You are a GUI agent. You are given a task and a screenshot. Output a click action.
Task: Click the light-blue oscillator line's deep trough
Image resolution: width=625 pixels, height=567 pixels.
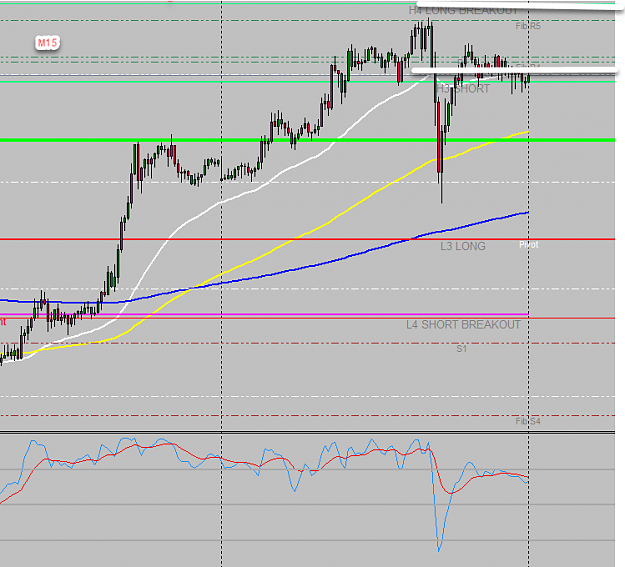[439, 549]
